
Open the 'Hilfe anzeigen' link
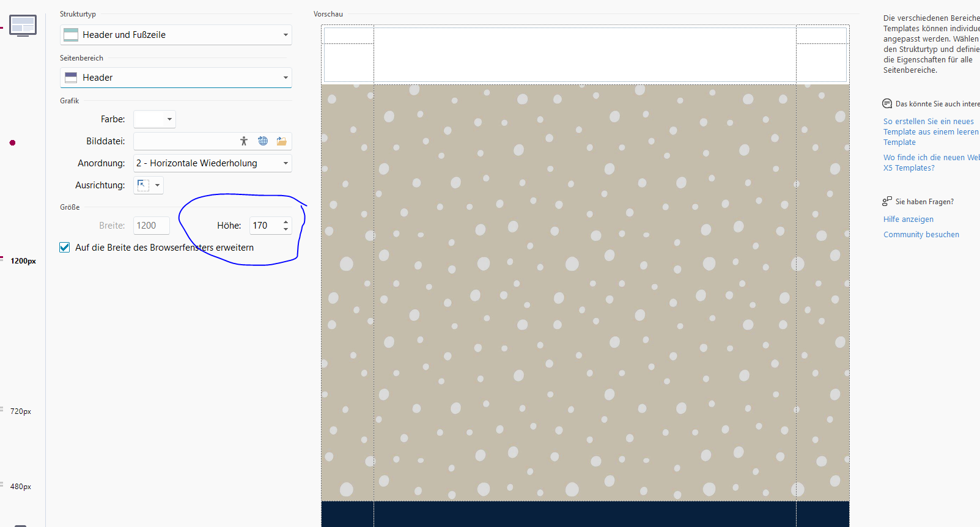coord(908,219)
